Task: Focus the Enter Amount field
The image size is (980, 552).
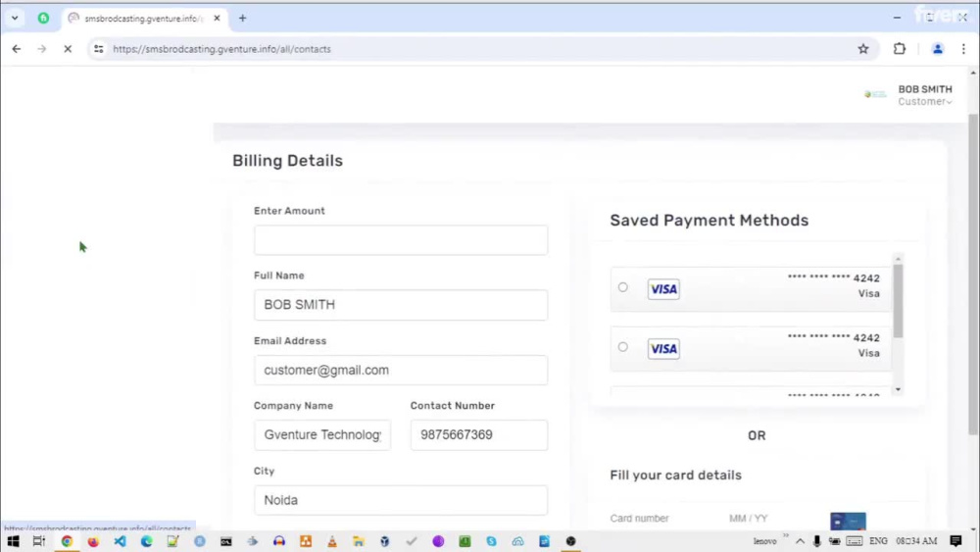Action: pyautogui.click(x=401, y=240)
